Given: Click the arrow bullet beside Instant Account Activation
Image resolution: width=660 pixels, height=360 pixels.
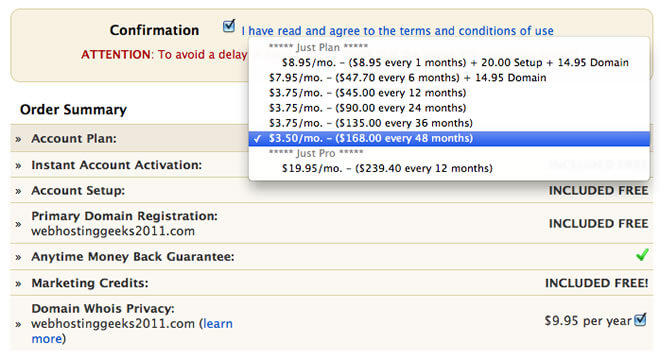Looking at the screenshot, I should tap(18, 166).
